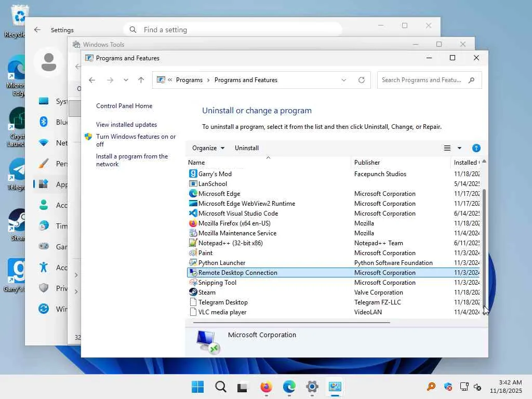
Task: Click the Notepad++ program icon
Action: click(193, 243)
